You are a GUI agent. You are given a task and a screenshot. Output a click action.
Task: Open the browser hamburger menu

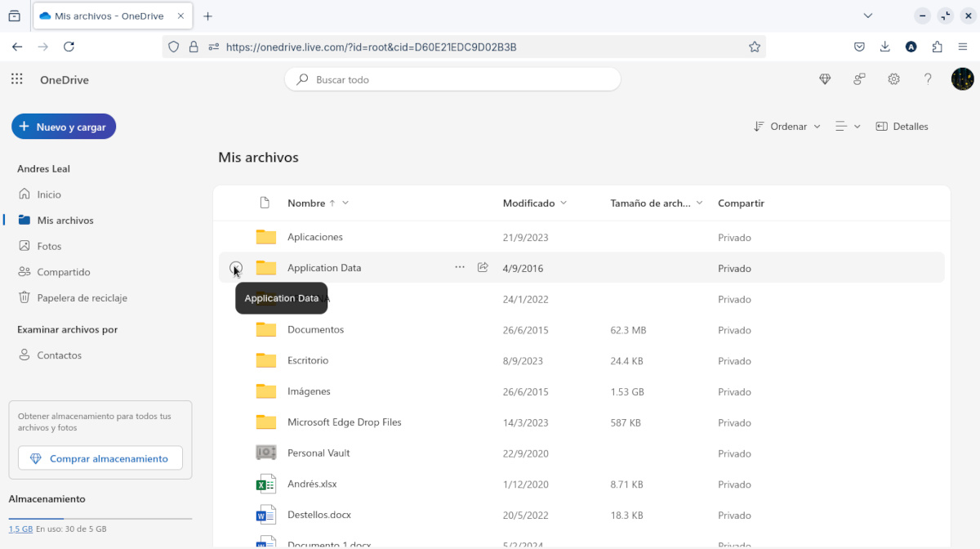tap(963, 47)
